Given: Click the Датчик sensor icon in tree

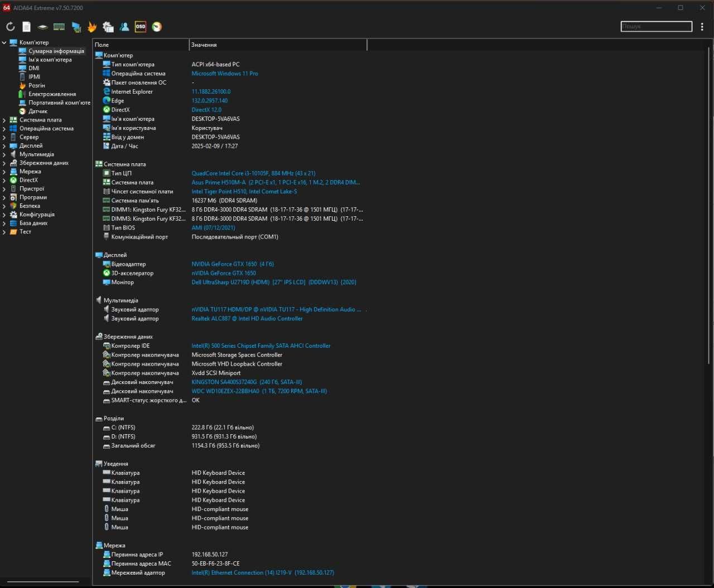Looking at the screenshot, I should click(x=22, y=111).
